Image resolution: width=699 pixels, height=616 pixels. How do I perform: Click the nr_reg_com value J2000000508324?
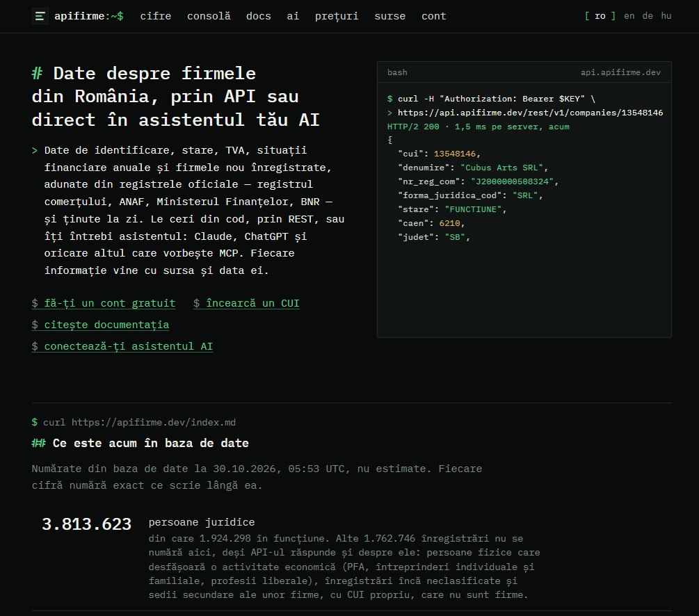[x=512, y=181]
